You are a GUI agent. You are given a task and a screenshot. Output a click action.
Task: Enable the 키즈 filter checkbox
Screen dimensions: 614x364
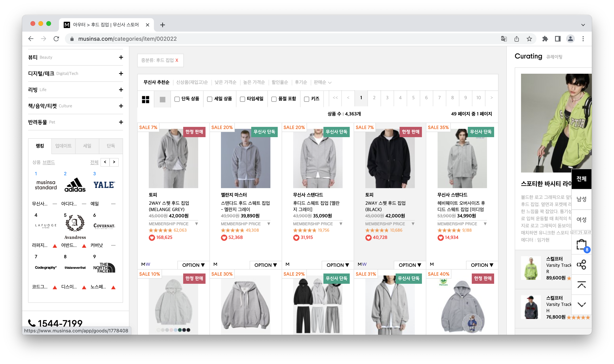pos(306,99)
